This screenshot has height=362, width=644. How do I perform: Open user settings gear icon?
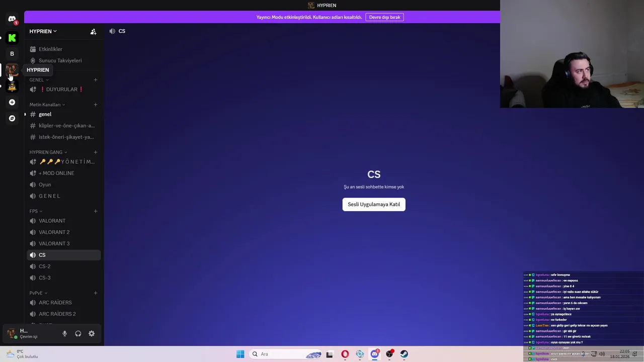point(92,334)
